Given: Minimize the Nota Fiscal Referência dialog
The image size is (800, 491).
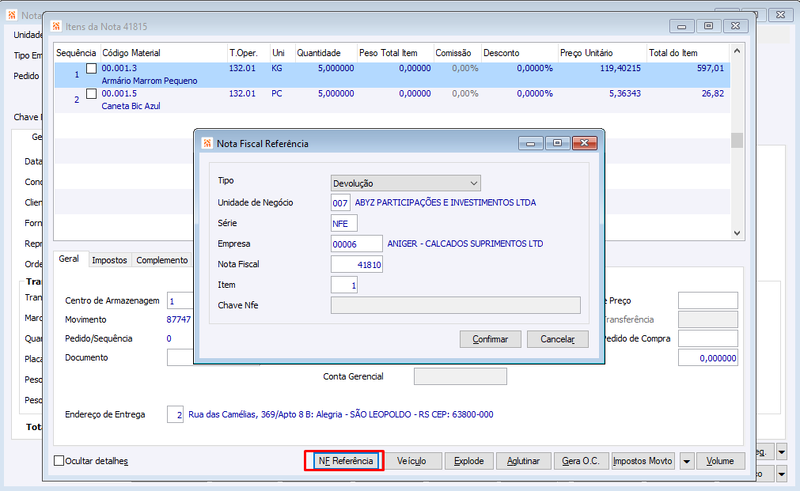Looking at the screenshot, I should click(x=531, y=143).
